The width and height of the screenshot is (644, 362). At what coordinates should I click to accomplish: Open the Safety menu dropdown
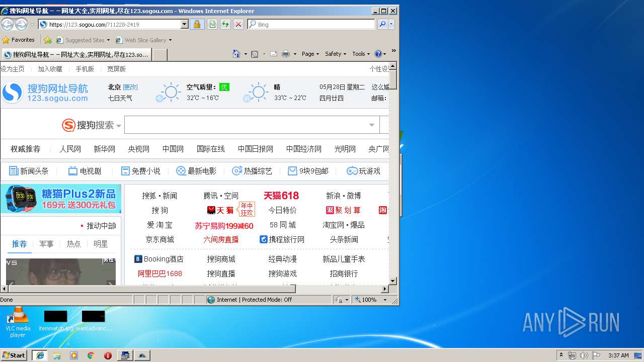pyautogui.click(x=336, y=54)
